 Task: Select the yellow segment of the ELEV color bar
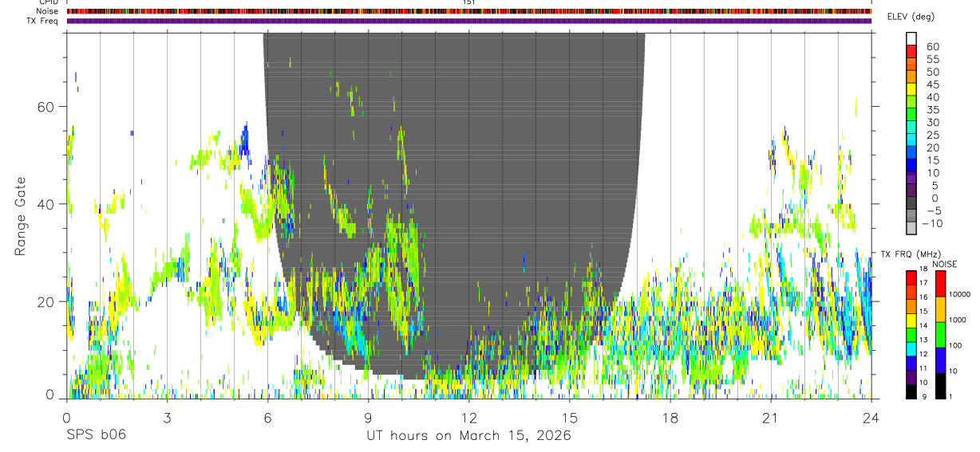pyautogui.click(x=911, y=88)
